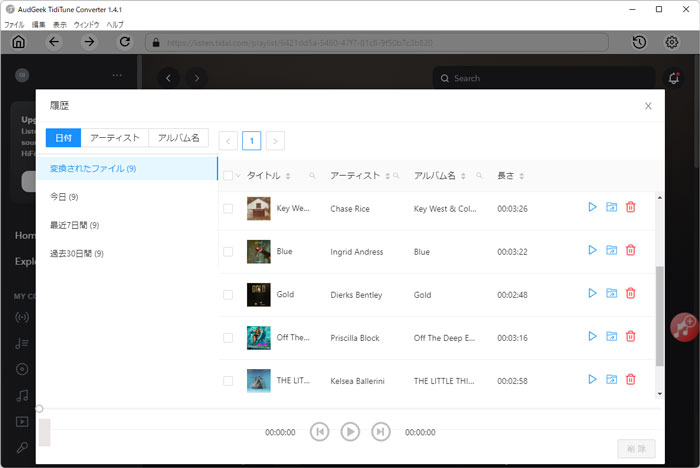The image size is (700, 468).
Task: Close the 履歴 dialog
Action: (648, 106)
